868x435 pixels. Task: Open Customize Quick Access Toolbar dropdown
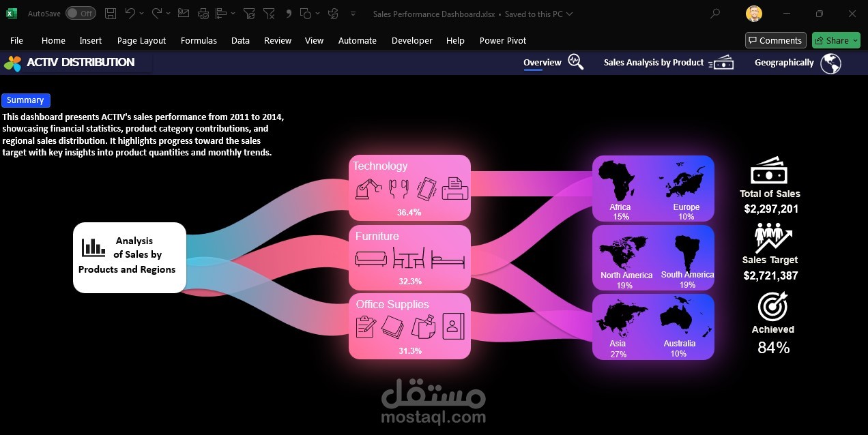(x=353, y=13)
